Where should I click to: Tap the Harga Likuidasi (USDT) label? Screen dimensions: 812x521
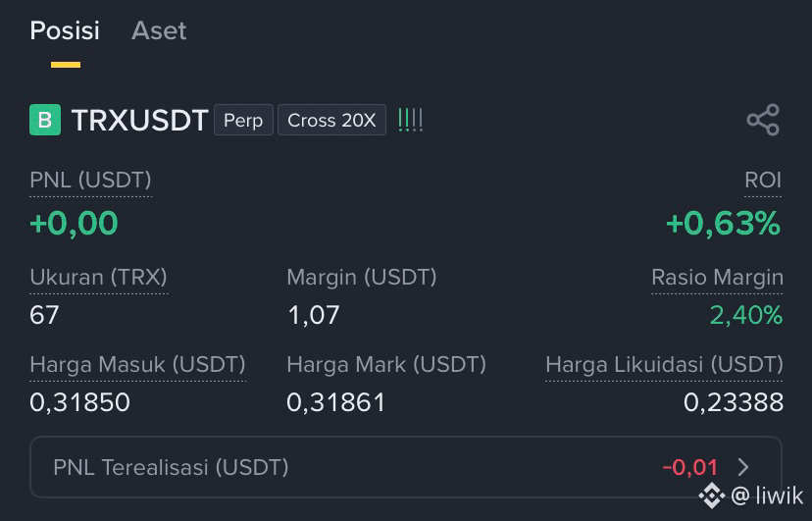click(x=665, y=365)
